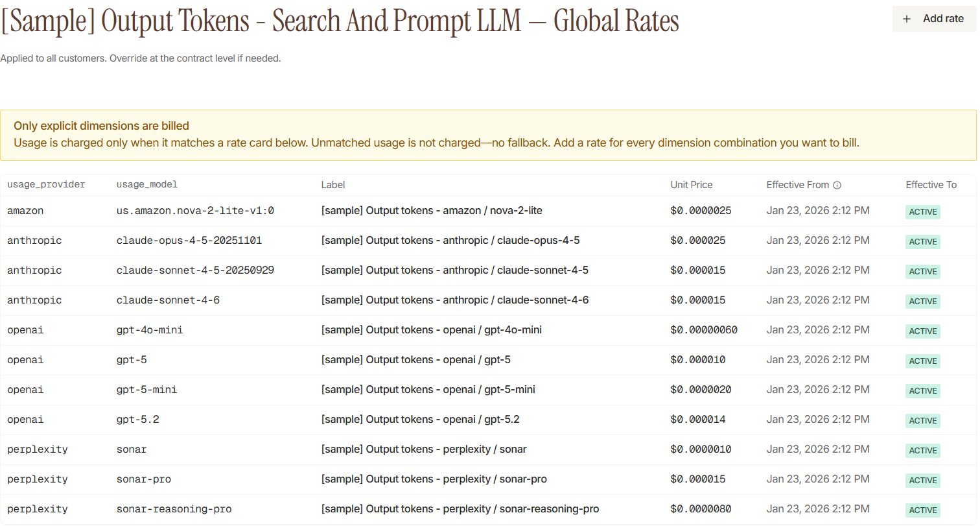Click the Unit Price column header

pyautogui.click(x=692, y=185)
